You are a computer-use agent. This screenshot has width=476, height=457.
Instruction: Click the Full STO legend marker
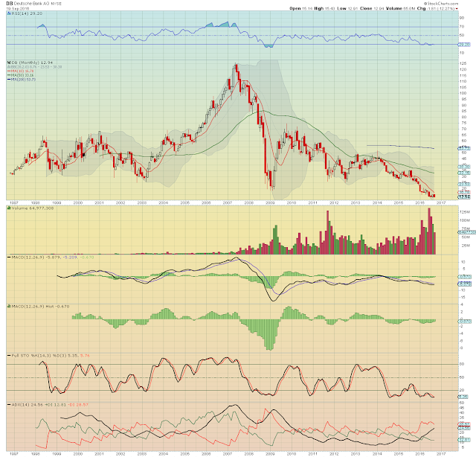tap(9, 356)
